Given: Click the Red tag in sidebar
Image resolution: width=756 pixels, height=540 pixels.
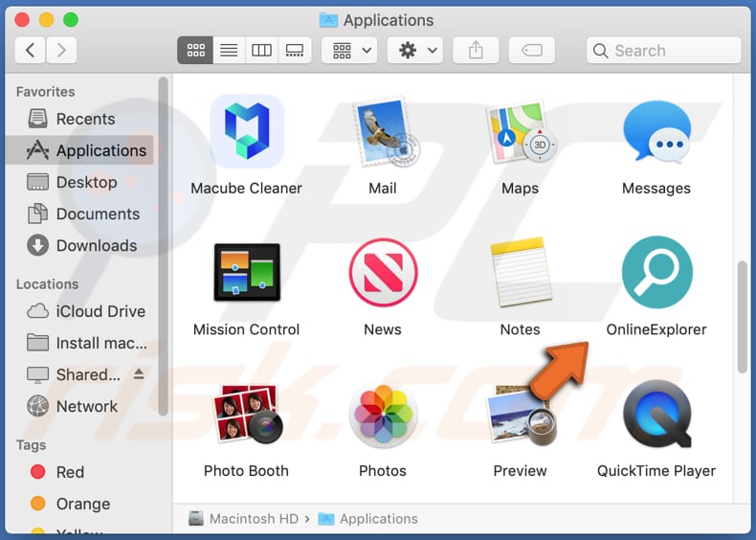Looking at the screenshot, I should [70, 472].
